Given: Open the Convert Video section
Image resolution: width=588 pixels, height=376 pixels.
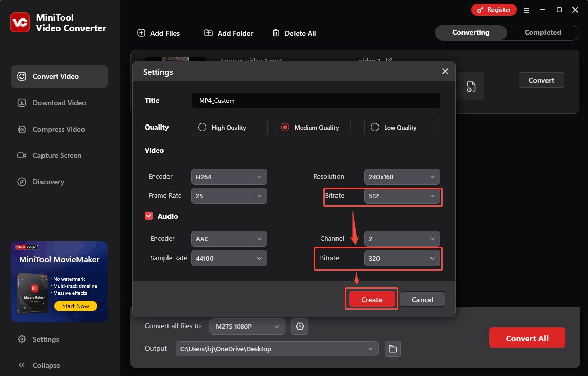Looking at the screenshot, I should 59,76.
